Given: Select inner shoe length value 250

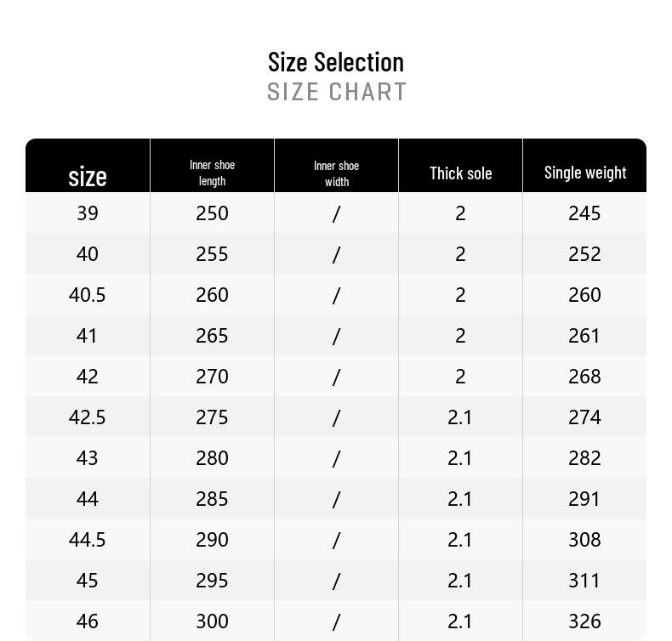Looking at the screenshot, I should (212, 213).
